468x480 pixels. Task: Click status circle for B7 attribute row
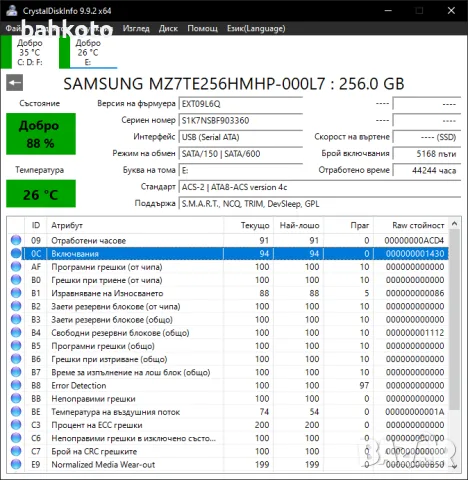point(16,372)
